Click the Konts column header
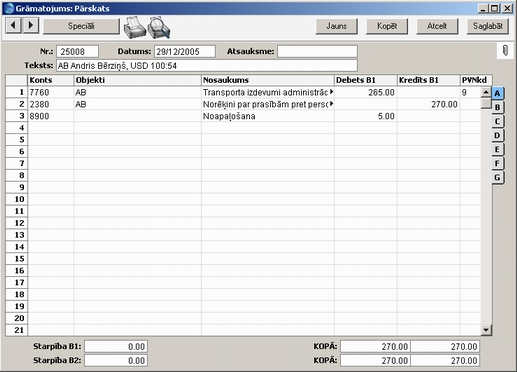 click(51, 80)
